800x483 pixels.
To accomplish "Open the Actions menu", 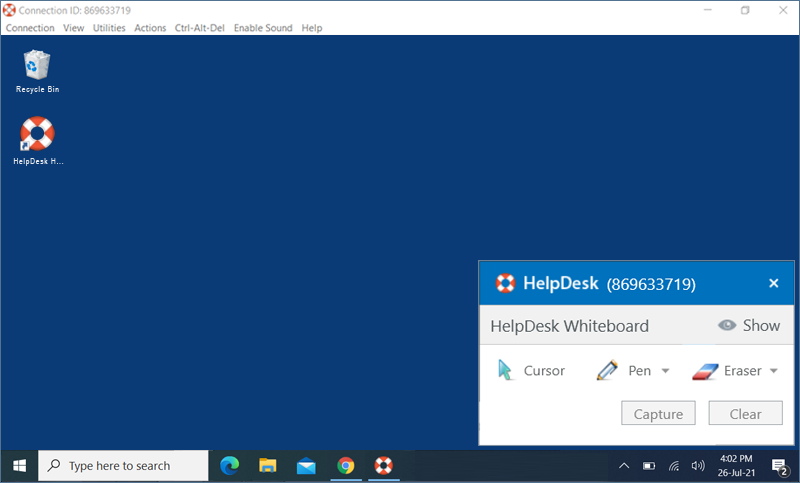I will click(150, 28).
